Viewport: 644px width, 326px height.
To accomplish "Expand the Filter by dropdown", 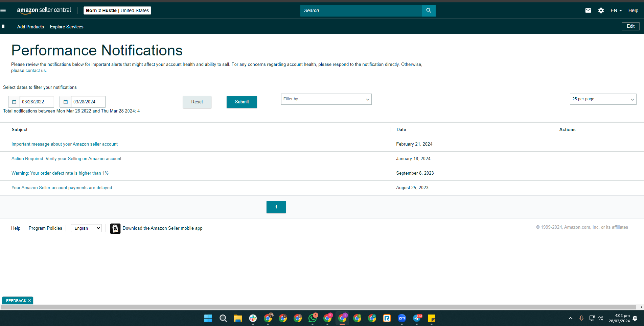I will pyautogui.click(x=326, y=99).
